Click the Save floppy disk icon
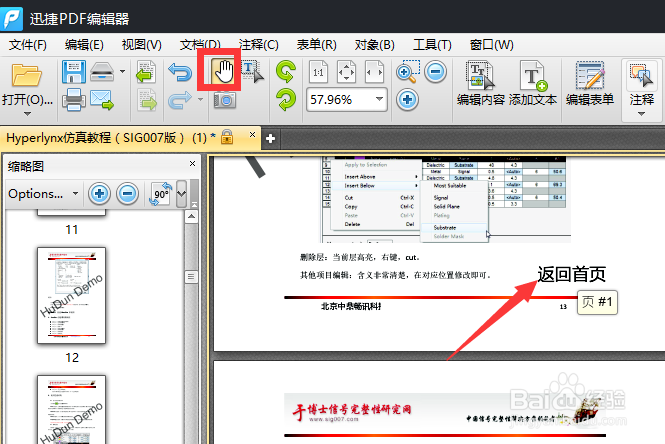The height and width of the screenshot is (444, 665). click(x=74, y=71)
